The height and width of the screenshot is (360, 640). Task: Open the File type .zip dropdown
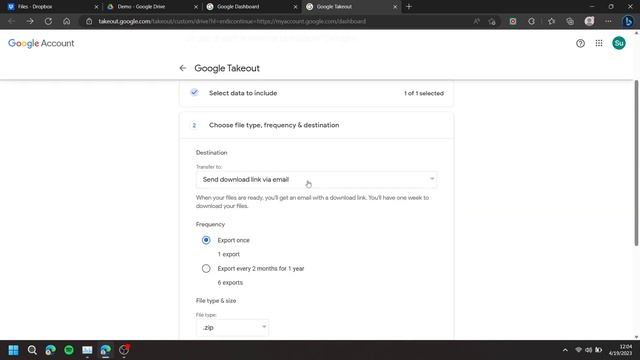[232, 327]
